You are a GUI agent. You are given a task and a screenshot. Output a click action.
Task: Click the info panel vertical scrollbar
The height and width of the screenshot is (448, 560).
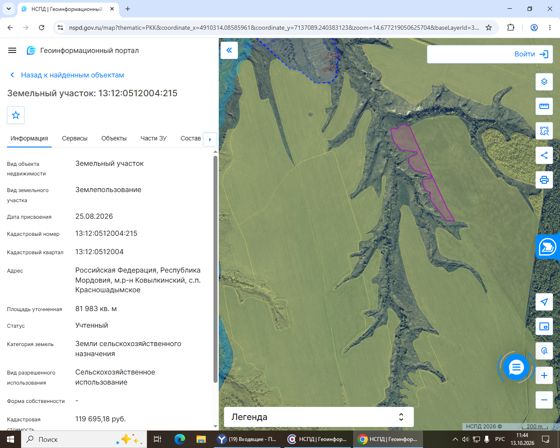215,268
